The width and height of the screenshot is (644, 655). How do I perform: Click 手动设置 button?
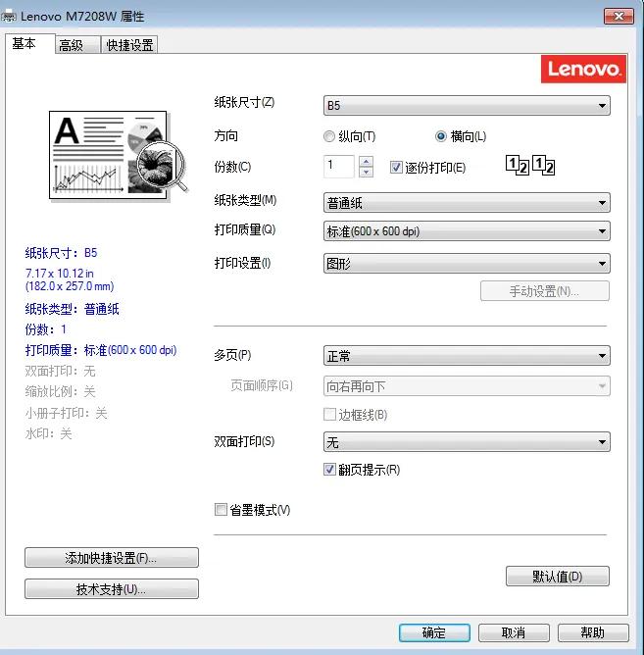tap(545, 291)
